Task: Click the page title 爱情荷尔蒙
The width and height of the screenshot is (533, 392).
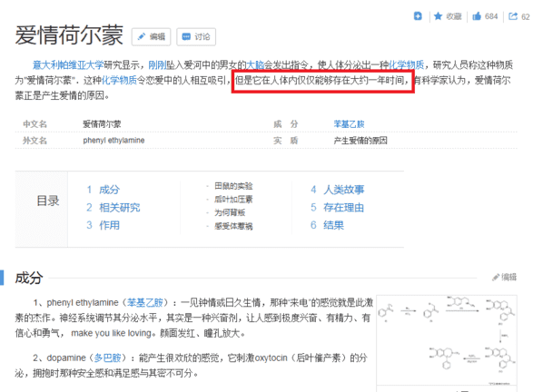Action: click(69, 35)
